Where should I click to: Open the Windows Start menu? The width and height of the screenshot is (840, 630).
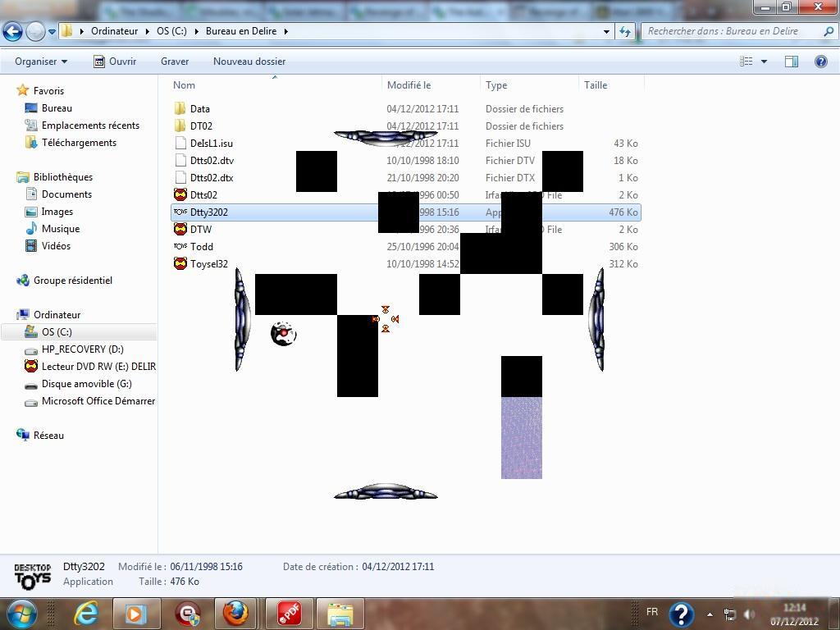[21, 614]
